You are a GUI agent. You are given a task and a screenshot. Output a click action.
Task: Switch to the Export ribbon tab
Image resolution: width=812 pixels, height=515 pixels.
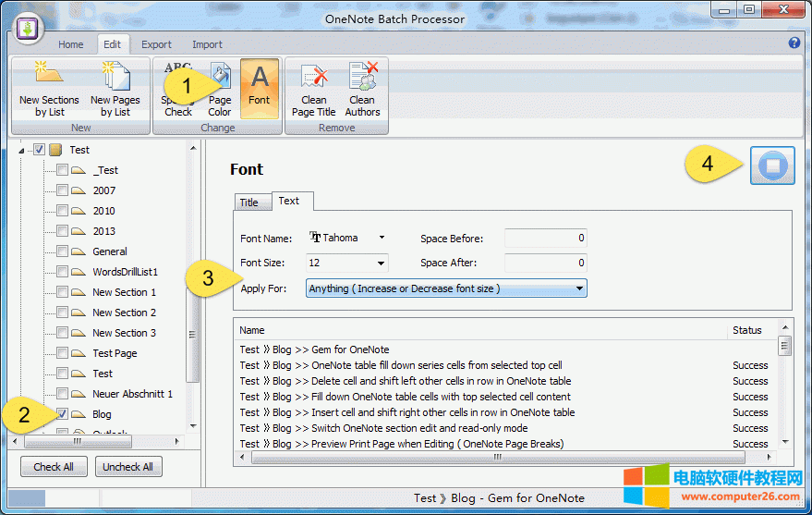[156, 44]
